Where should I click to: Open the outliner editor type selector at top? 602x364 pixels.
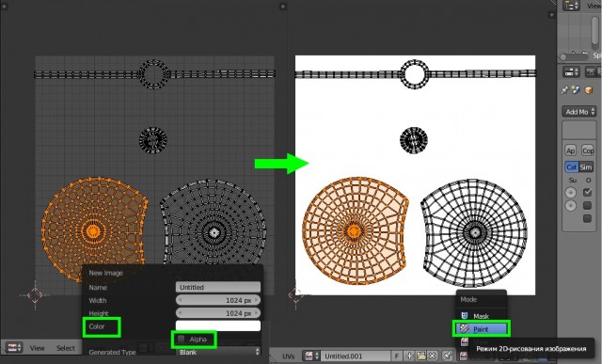point(571,6)
